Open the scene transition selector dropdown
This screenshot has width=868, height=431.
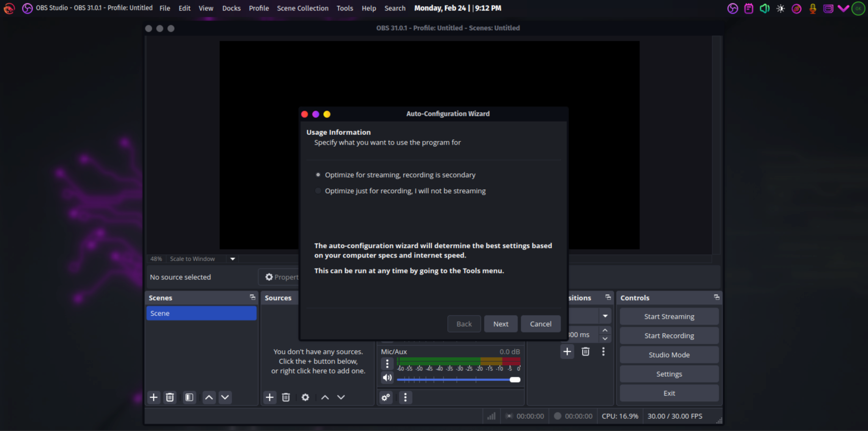click(x=605, y=316)
